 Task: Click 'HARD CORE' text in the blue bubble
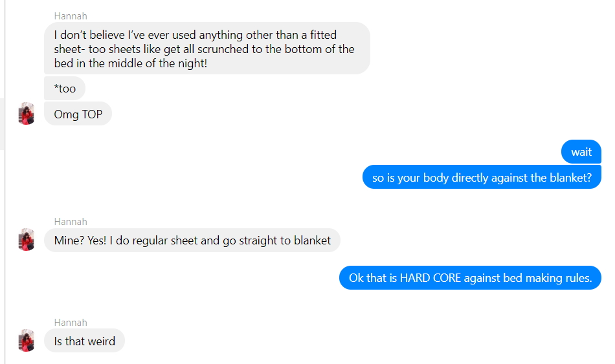pos(430,278)
